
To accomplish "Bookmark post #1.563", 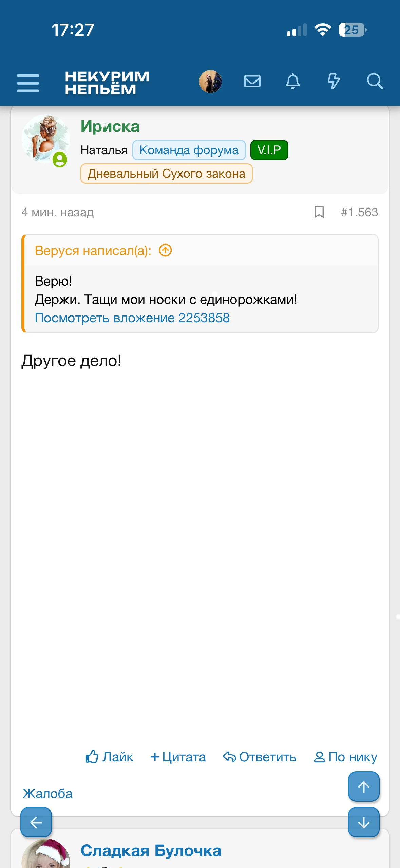I will (319, 212).
